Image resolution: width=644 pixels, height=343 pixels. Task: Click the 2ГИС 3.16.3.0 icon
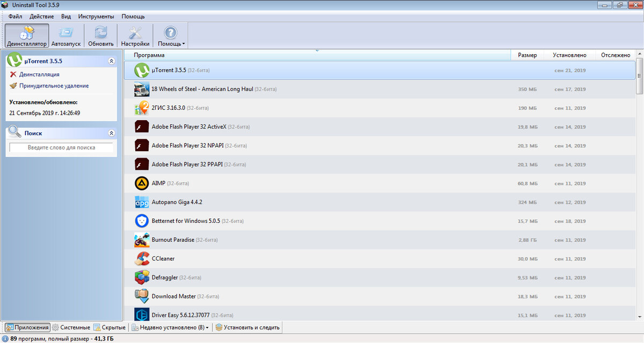(x=142, y=108)
